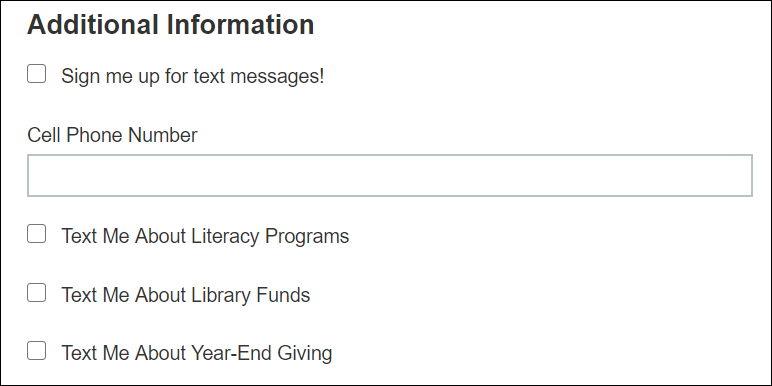Click the Cell Phone Number field label
This screenshot has width=772, height=386.
(112, 135)
